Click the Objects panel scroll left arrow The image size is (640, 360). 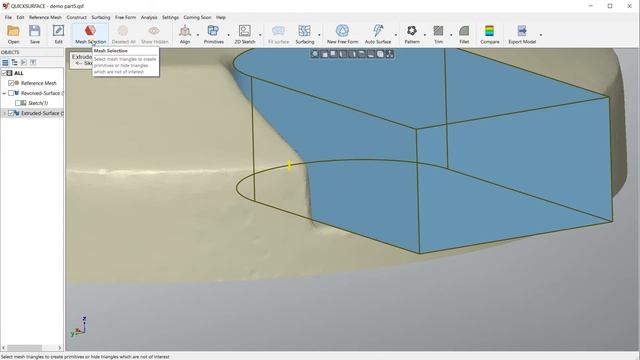(3, 348)
